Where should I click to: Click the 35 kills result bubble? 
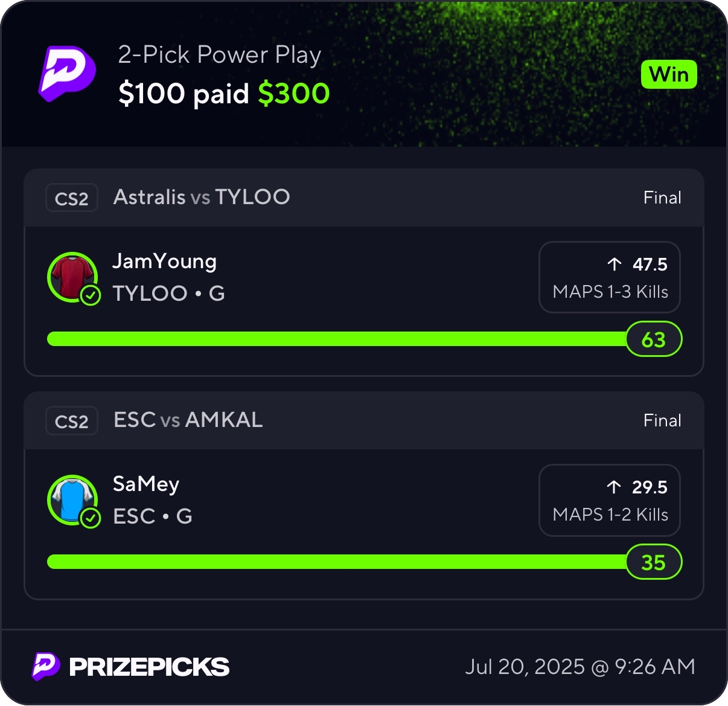(x=653, y=562)
